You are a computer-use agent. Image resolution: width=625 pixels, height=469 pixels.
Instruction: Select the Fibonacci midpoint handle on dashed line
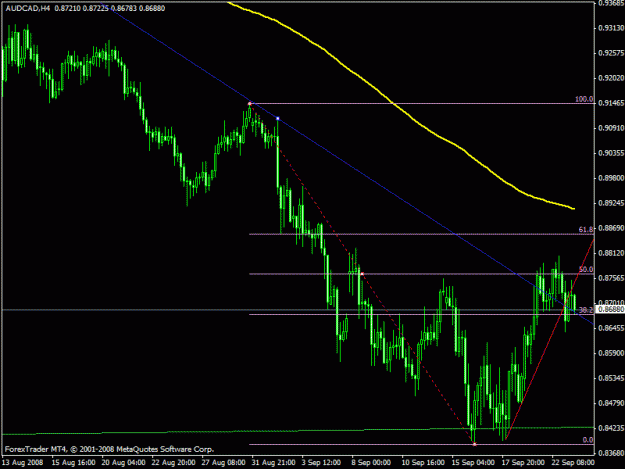point(362,274)
